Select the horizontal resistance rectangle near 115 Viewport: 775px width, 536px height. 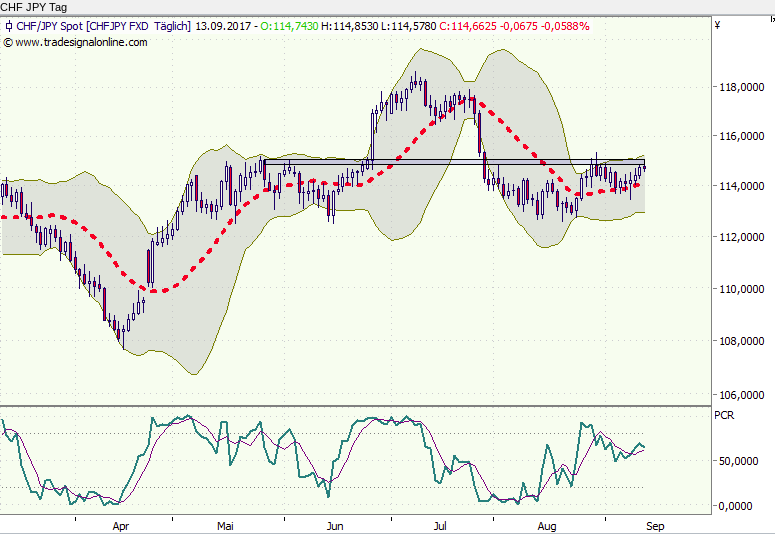455,162
